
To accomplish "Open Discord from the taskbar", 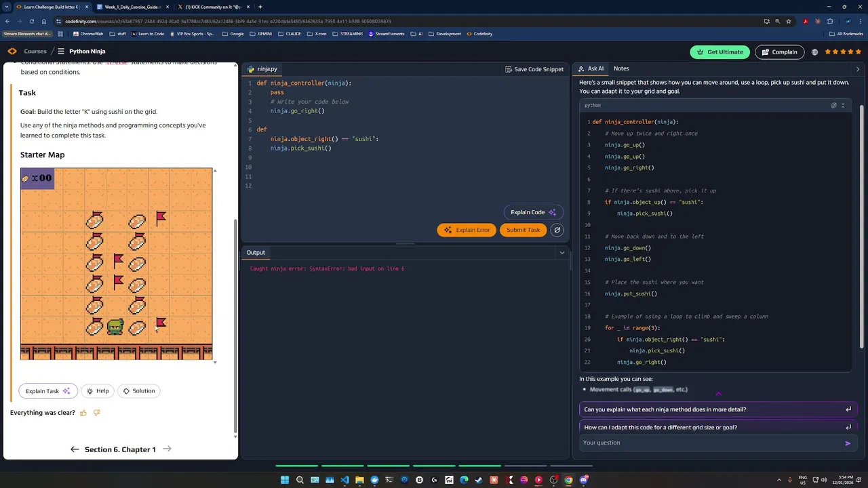I will pyautogui.click(x=583, y=480).
